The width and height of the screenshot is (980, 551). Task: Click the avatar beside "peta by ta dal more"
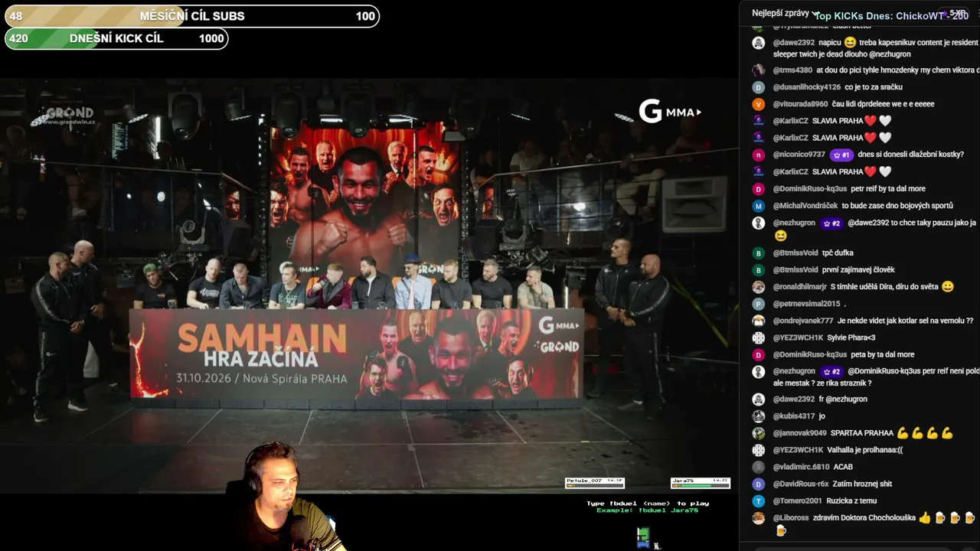[759, 355]
